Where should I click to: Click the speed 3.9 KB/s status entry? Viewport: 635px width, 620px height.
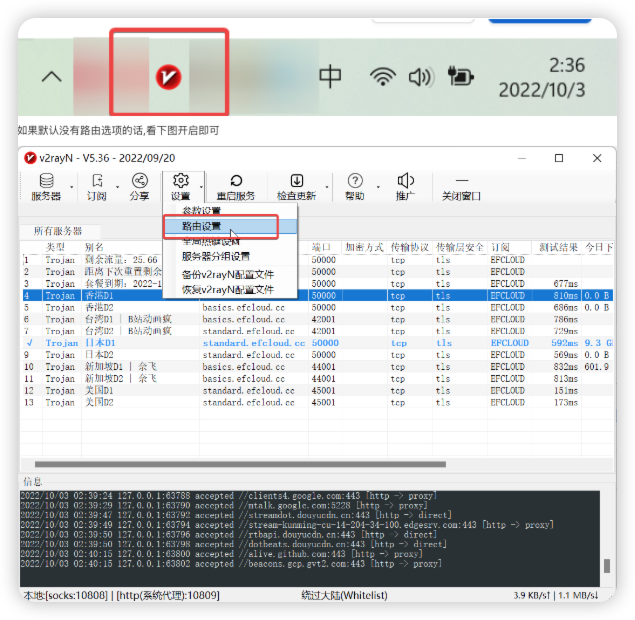click(x=532, y=595)
